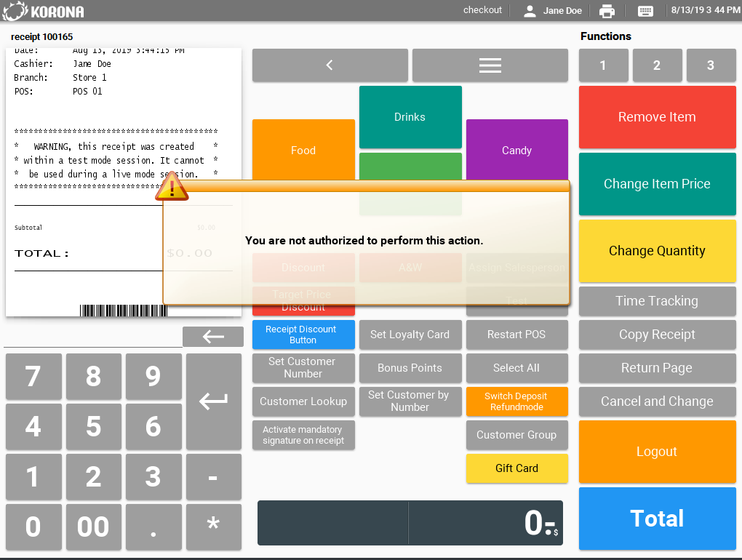Tap keypad minus key
The height and width of the screenshot is (560, 742).
click(213, 477)
